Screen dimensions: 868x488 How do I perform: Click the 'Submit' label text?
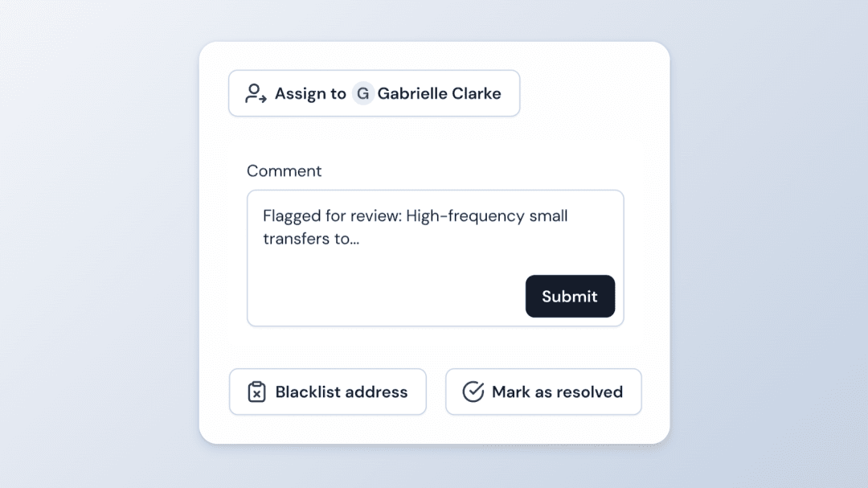570,297
